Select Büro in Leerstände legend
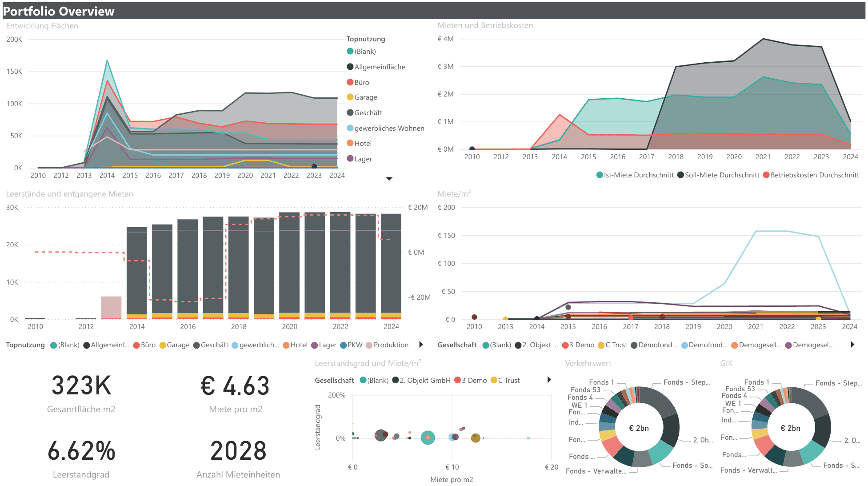 (x=144, y=345)
